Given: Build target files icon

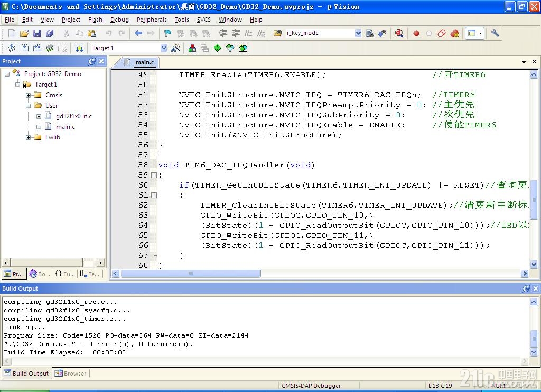Looking at the screenshot, I should click(24, 48).
